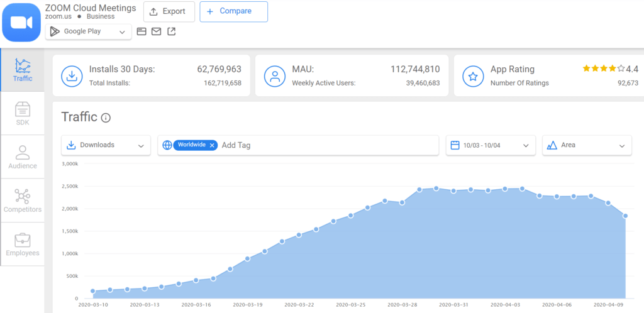
Task: Click the 112,744,810 MAU value
Action: (415, 69)
